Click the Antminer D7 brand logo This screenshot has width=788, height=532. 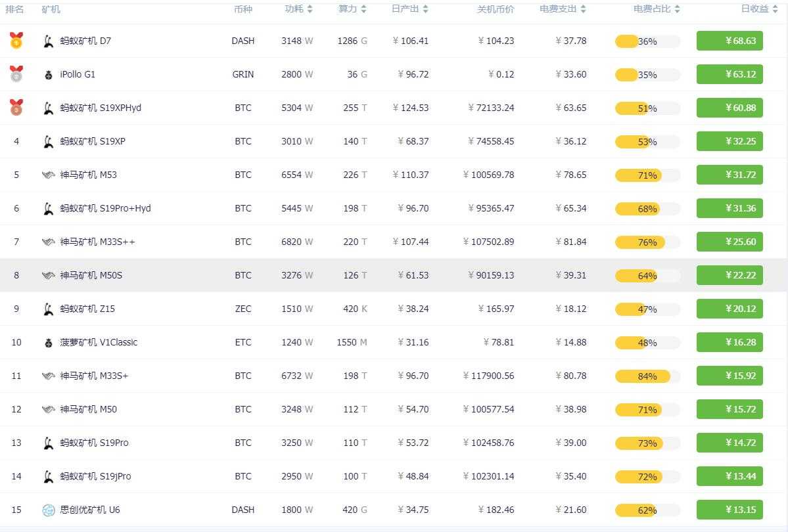coord(49,41)
